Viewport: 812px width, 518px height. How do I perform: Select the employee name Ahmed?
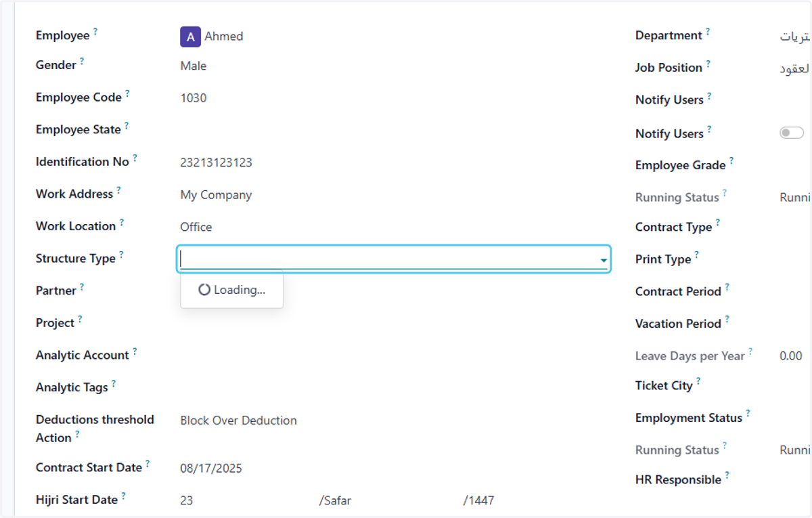pos(224,37)
